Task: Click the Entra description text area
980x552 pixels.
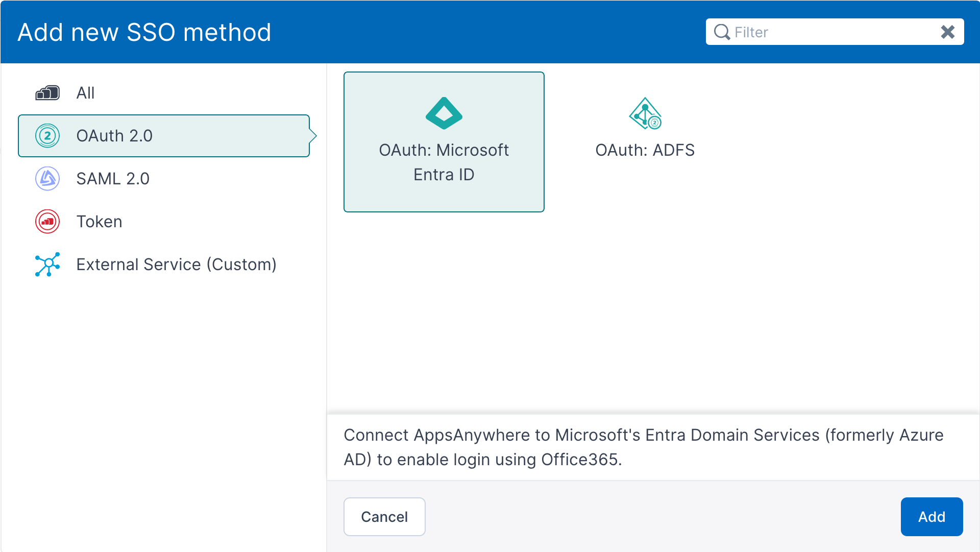Action: pos(643,447)
